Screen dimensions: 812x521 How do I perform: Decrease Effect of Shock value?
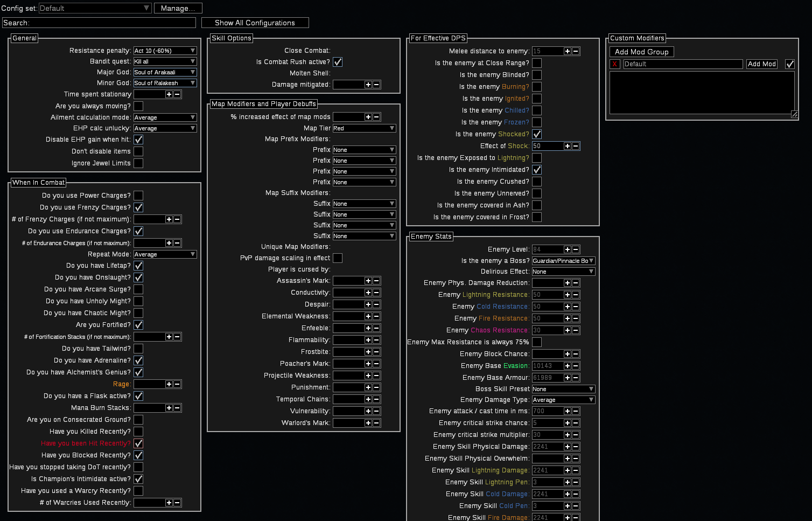click(576, 146)
